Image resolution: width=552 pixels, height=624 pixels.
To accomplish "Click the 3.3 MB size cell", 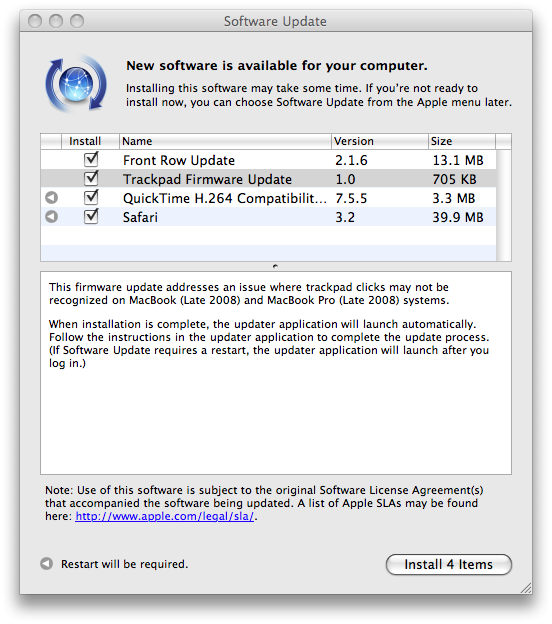I will [x=454, y=198].
